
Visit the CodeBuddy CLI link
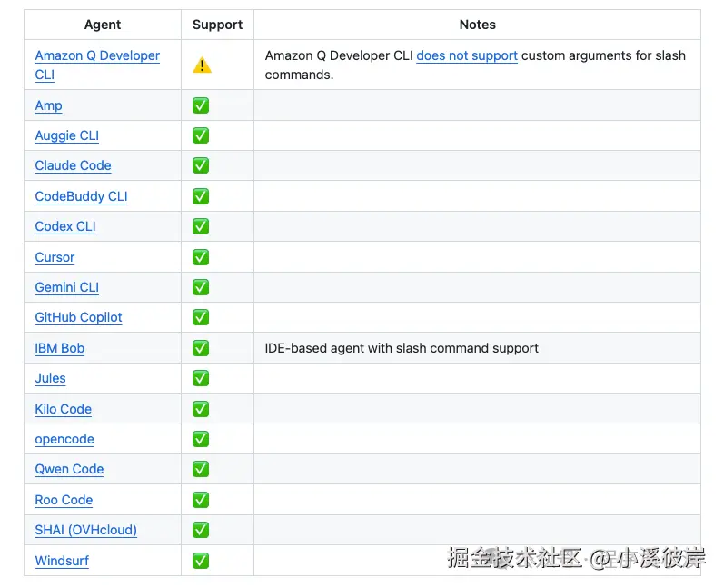(x=81, y=196)
